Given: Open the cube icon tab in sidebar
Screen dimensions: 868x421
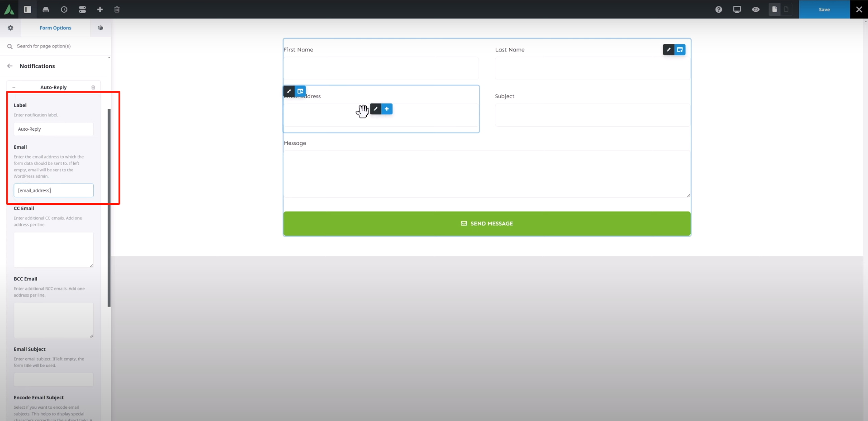Looking at the screenshot, I should point(100,28).
